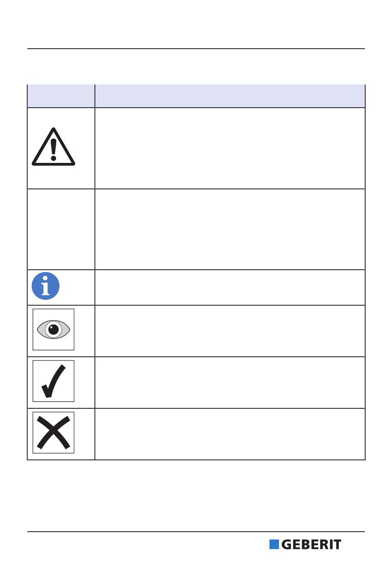392x563 pixels.
Task: Select the description cell beside the X
Action: tap(230, 434)
